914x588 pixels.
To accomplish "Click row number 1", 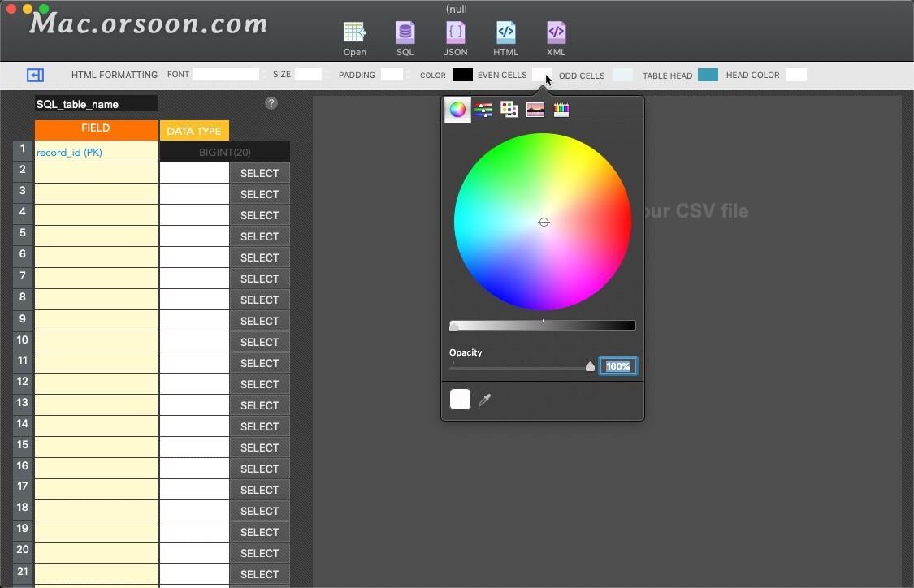I will pyautogui.click(x=23, y=149).
